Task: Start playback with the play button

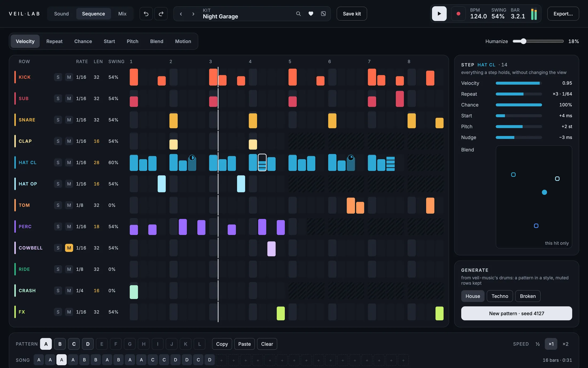Action: point(439,14)
